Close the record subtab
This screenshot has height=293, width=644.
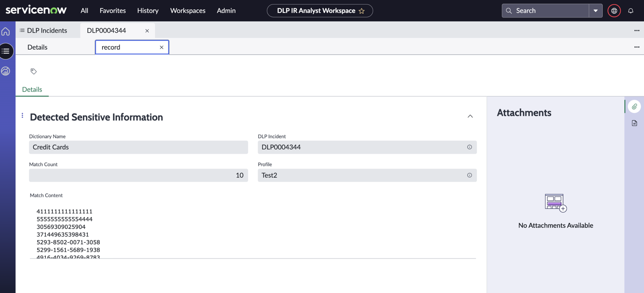click(162, 47)
